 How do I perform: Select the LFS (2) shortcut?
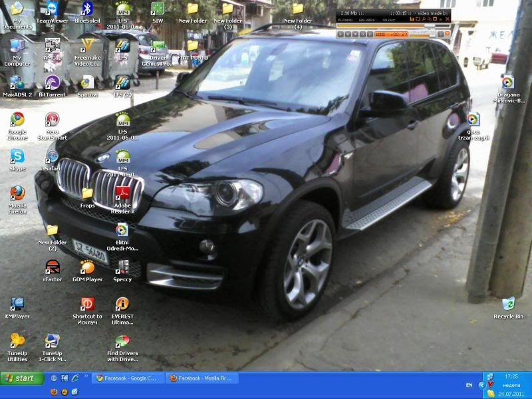point(122,87)
